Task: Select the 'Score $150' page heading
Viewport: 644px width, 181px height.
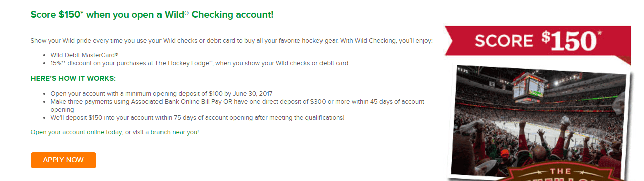Action: [x=152, y=14]
